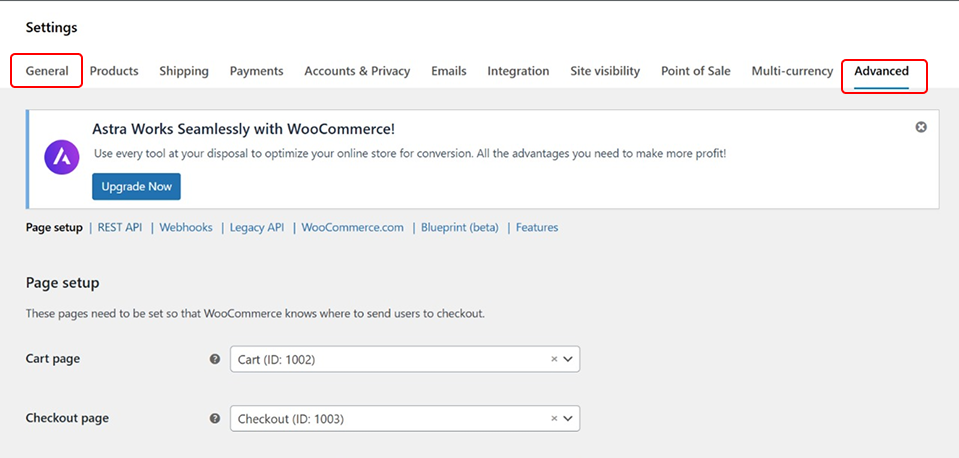Go to Blueprint (beta) section
The image size is (959, 458).
[459, 228]
